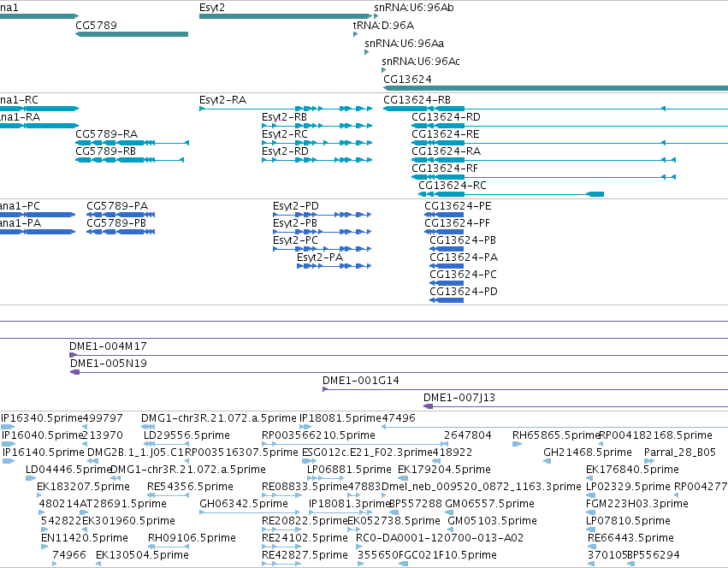Open the DME1-005N19 BAC label
This screenshot has width=728, height=568.
108,364
